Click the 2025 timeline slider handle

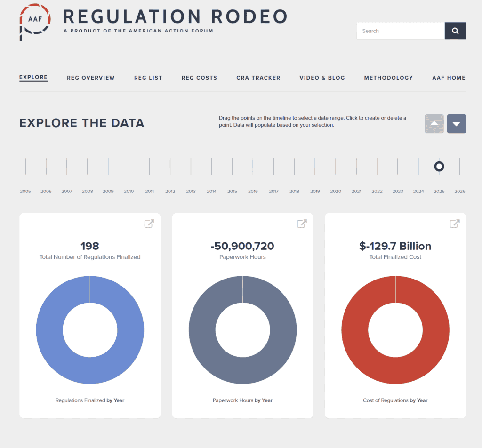(x=439, y=167)
